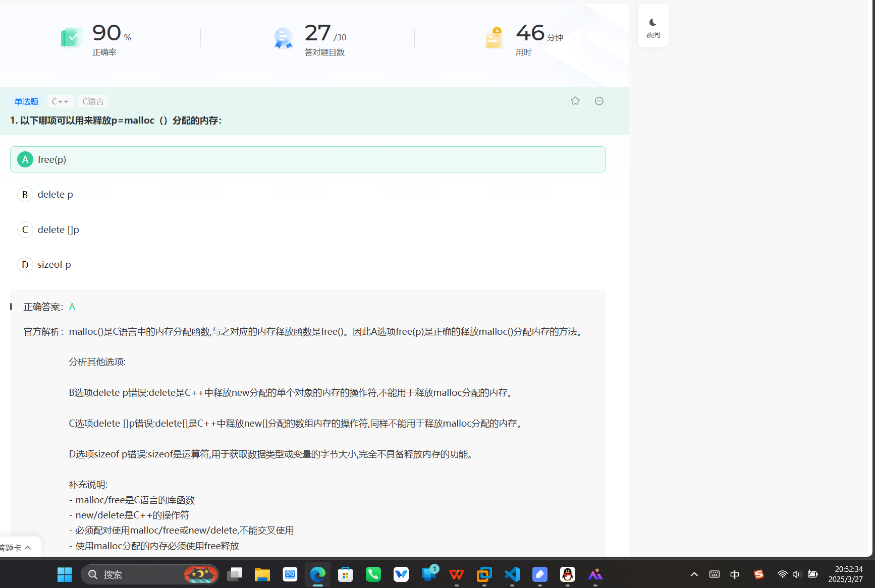Open File Explorer from the taskbar
Screen dimensions: 875x588
(262, 574)
